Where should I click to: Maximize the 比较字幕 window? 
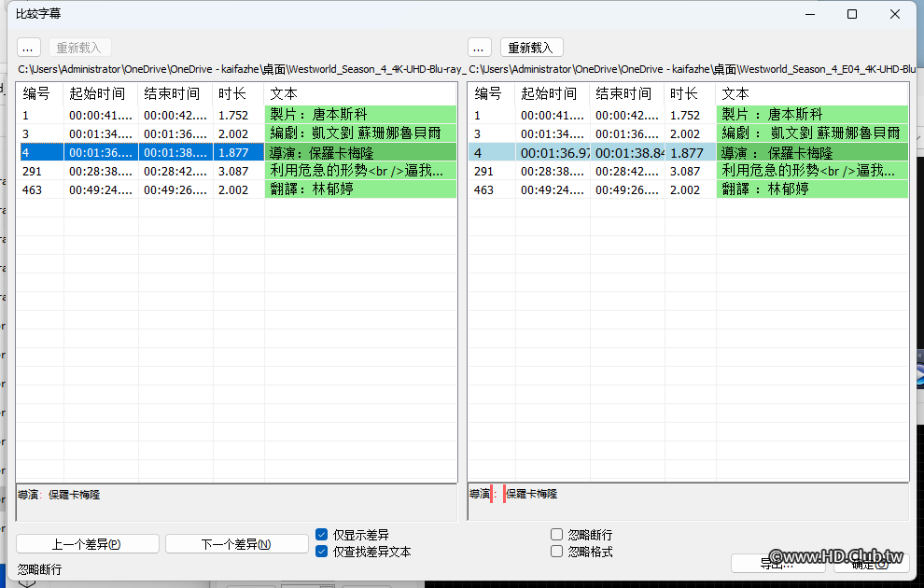(852, 14)
